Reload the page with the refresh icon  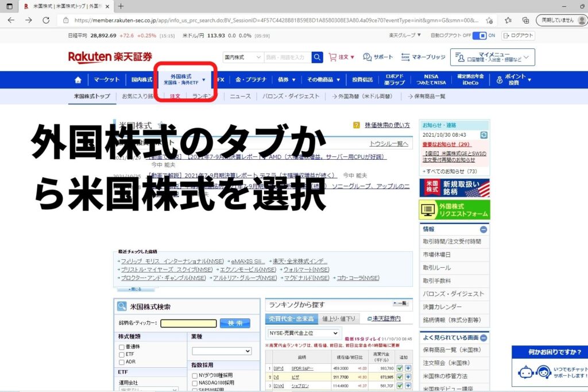point(46,20)
